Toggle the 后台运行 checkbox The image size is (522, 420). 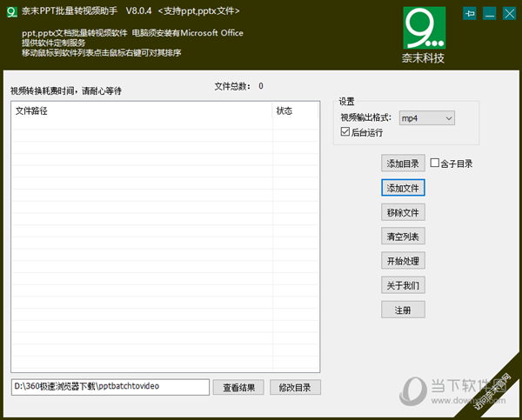click(x=345, y=131)
